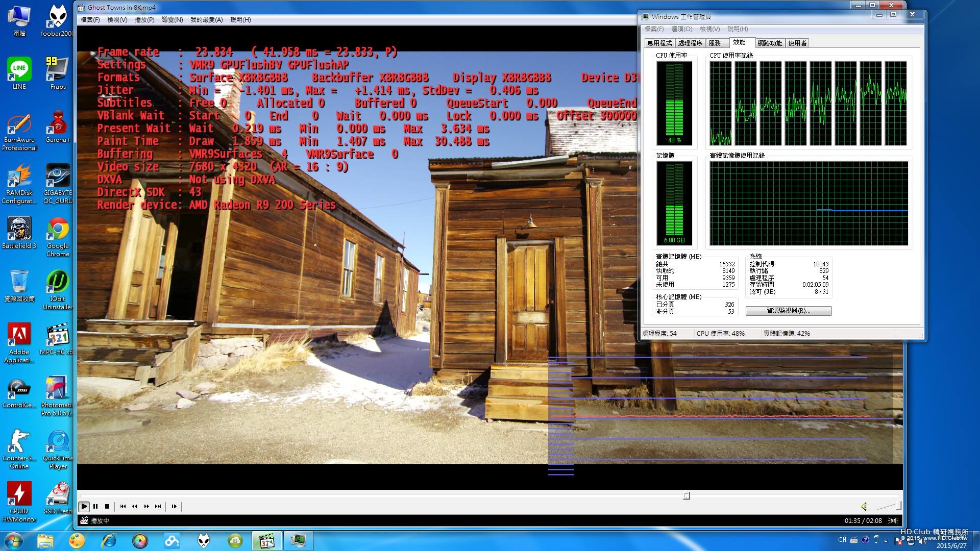Open the LINE desktop icon
The height and width of the screenshot is (551, 980).
click(19, 74)
